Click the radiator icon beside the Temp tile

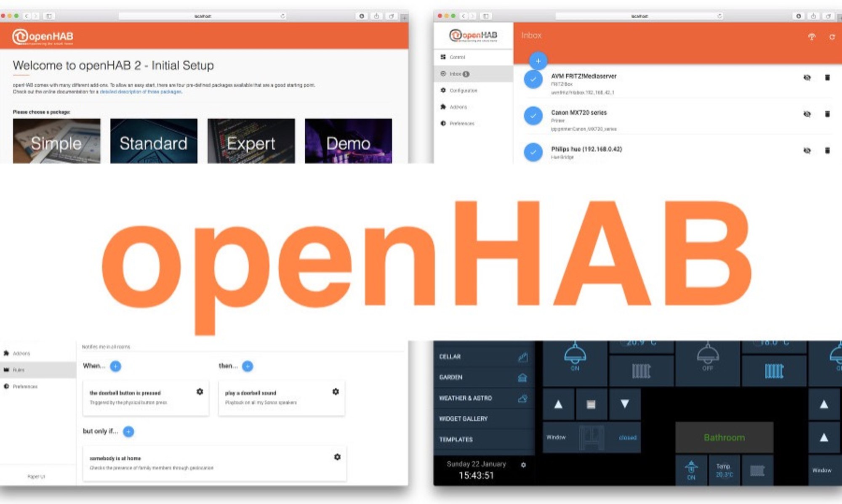coord(757,470)
